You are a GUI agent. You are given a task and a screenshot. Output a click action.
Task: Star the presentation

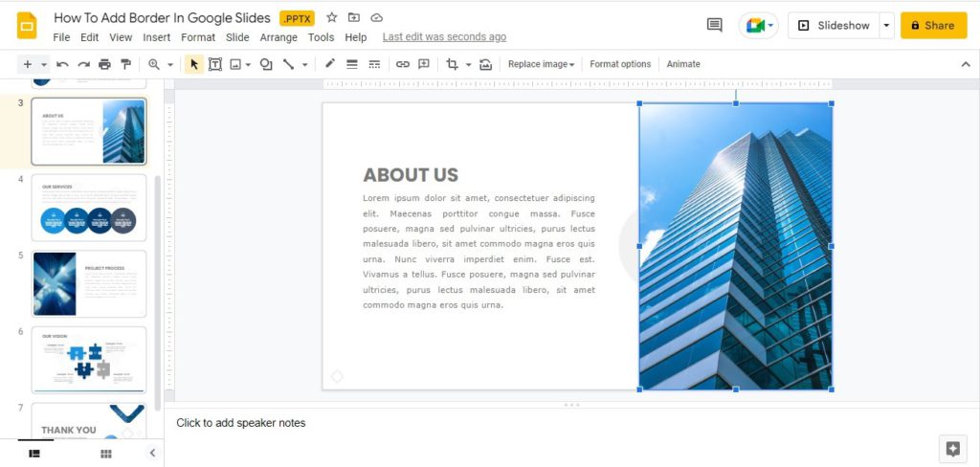332,17
